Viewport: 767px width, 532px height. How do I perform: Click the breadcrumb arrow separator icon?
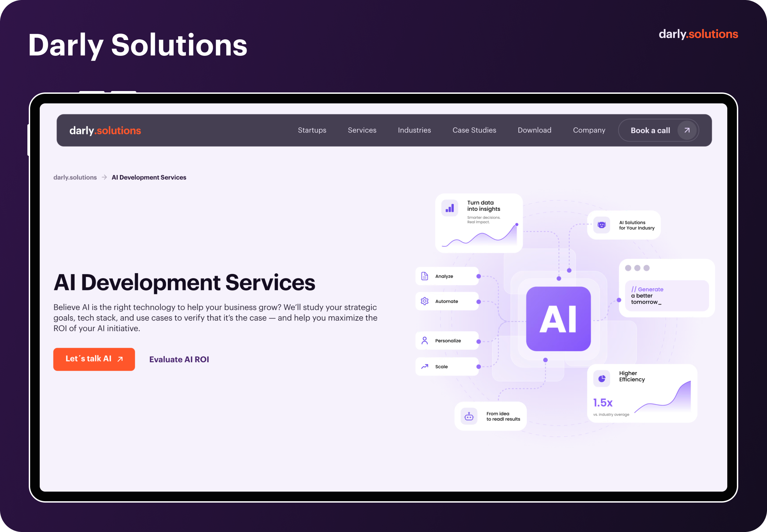104,177
